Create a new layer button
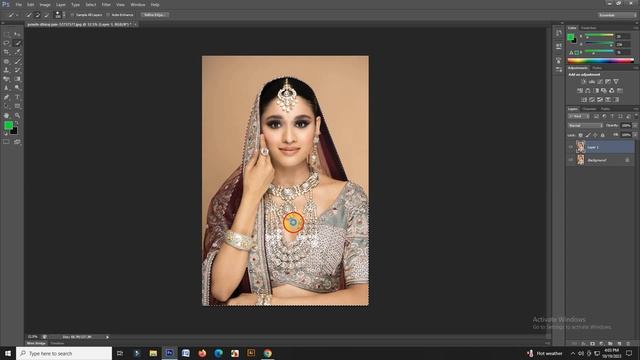Image resolution: width=640 pixels, height=360 pixels. [x=620, y=344]
